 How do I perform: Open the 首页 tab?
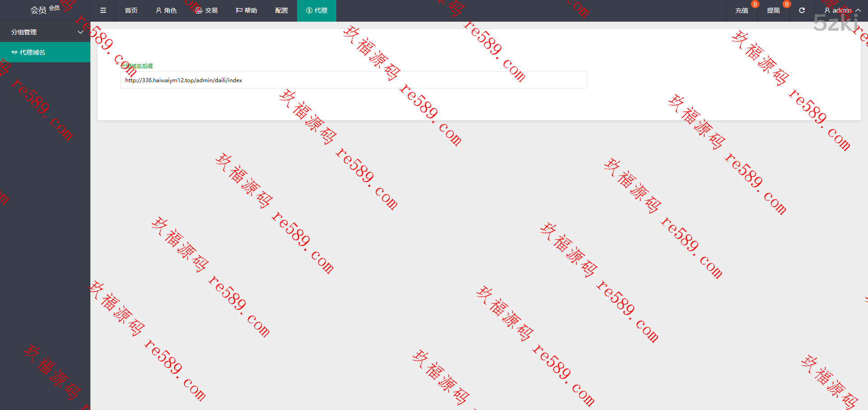(131, 10)
